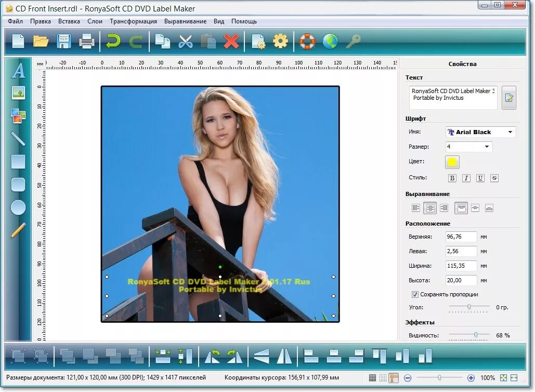Select the Rounded rectangle tool
Viewport: 535px width, 392px height.
(18, 185)
